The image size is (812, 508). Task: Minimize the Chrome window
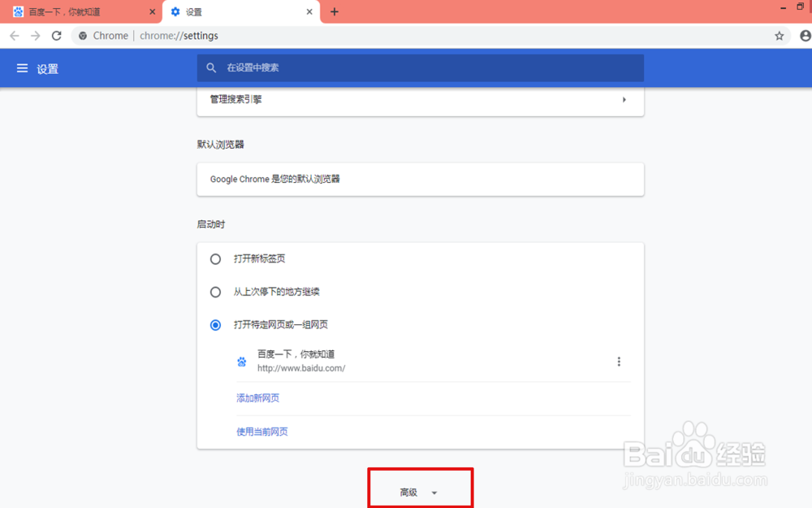coord(783,7)
